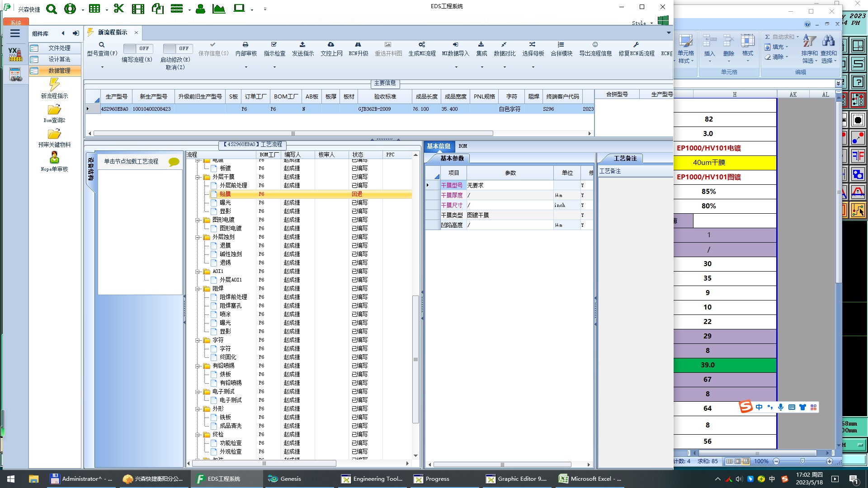Open 新流程指示 lightning icon in sidebar
The height and width of the screenshot is (488, 868).
[54, 85]
